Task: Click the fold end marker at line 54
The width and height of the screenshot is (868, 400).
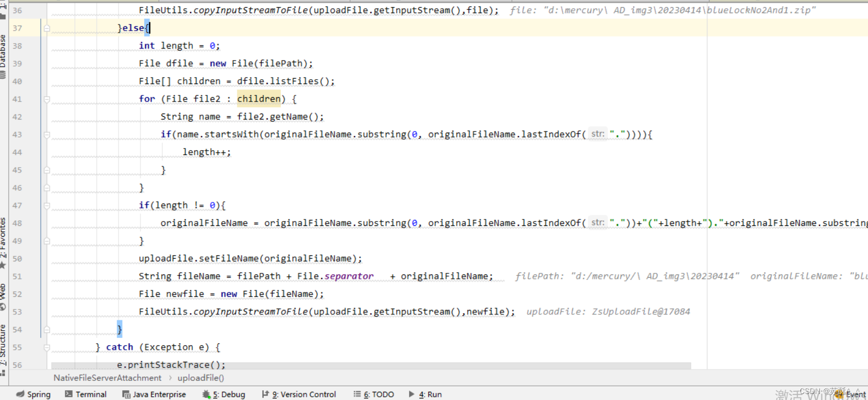Action: point(47,330)
